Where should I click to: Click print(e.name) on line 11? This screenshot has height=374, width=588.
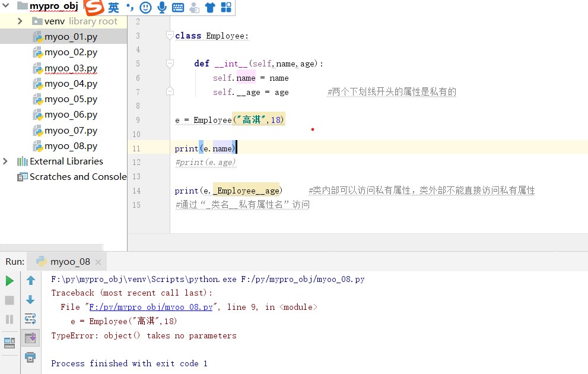[x=205, y=148]
